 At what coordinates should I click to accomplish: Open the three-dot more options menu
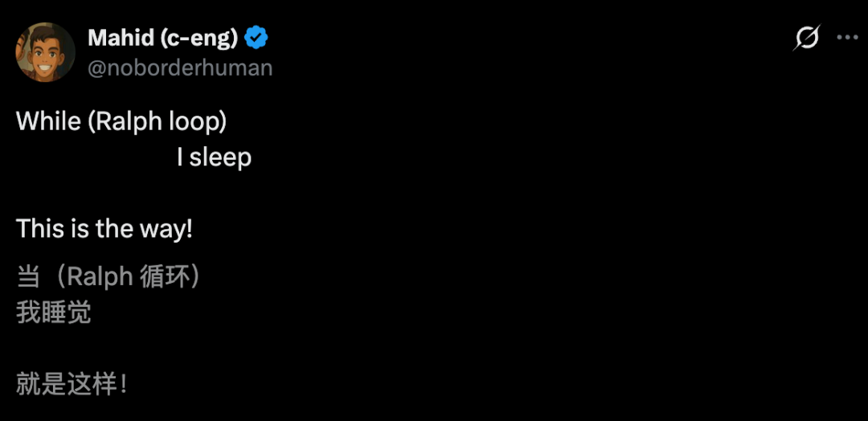tap(847, 37)
